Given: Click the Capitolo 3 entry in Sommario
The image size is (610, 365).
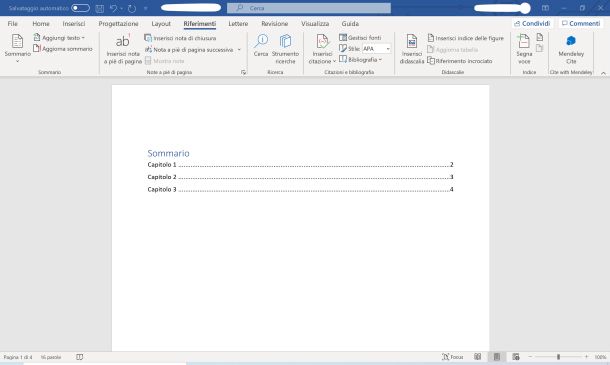Looking at the screenshot, I should (x=300, y=190).
